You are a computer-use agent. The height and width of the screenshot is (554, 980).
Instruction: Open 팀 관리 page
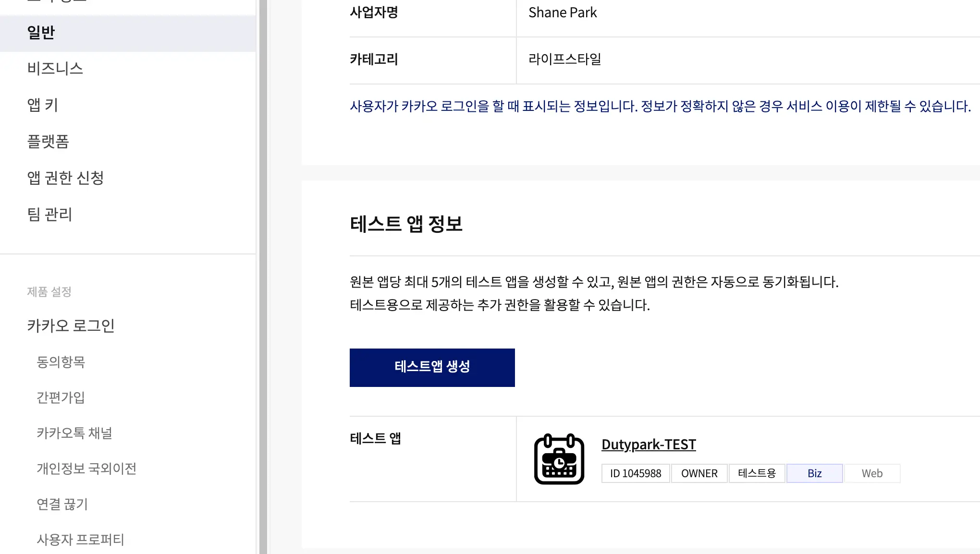49,214
